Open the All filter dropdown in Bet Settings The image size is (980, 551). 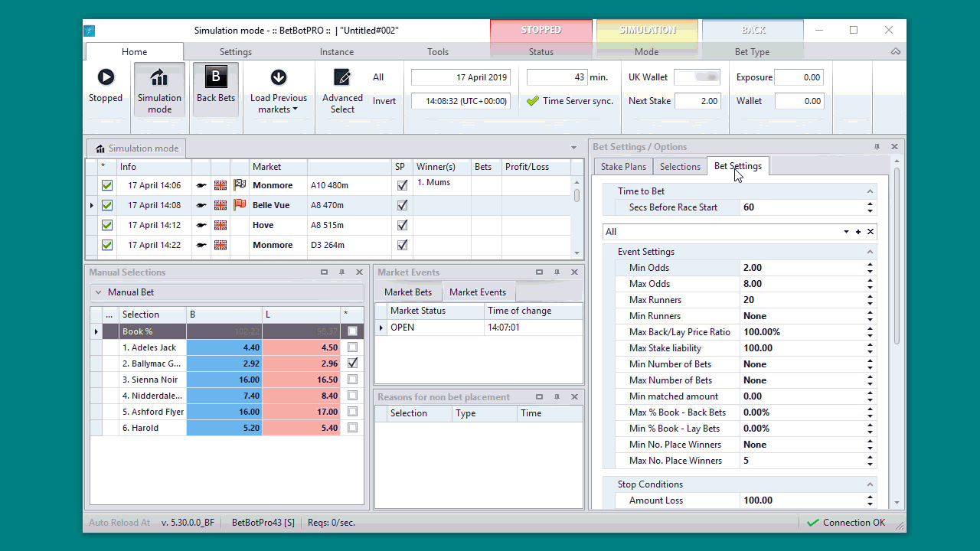point(846,232)
